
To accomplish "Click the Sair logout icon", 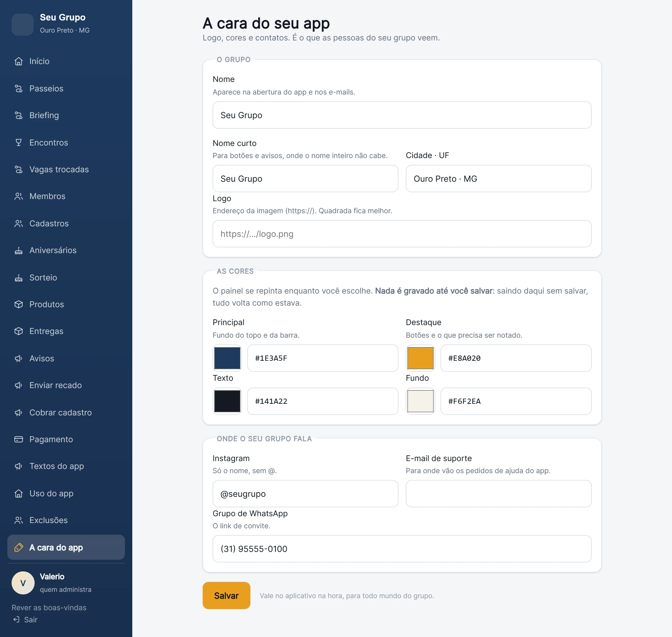I will (16, 620).
